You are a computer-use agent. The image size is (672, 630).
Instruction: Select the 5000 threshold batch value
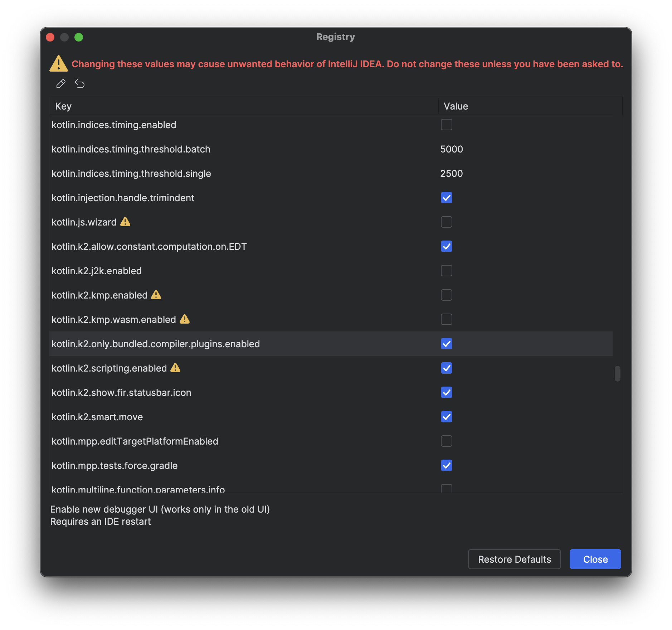[452, 149]
